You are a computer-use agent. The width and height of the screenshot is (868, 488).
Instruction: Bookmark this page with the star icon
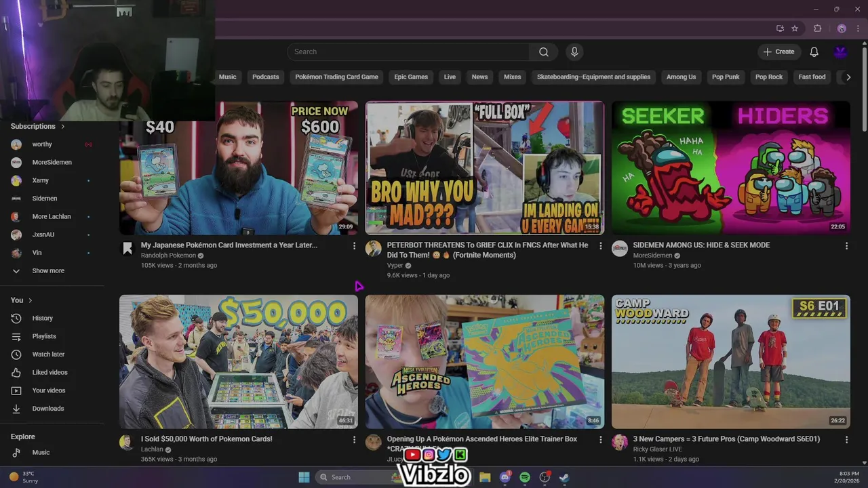795,28
